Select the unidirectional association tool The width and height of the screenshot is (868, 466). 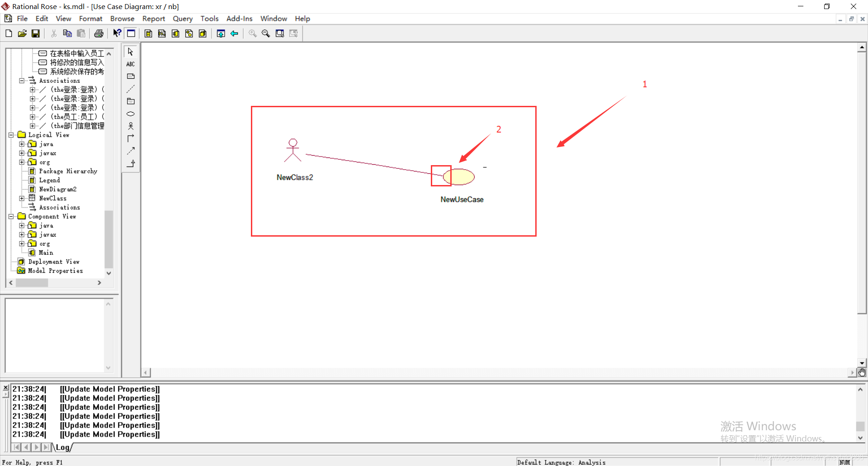click(131, 138)
